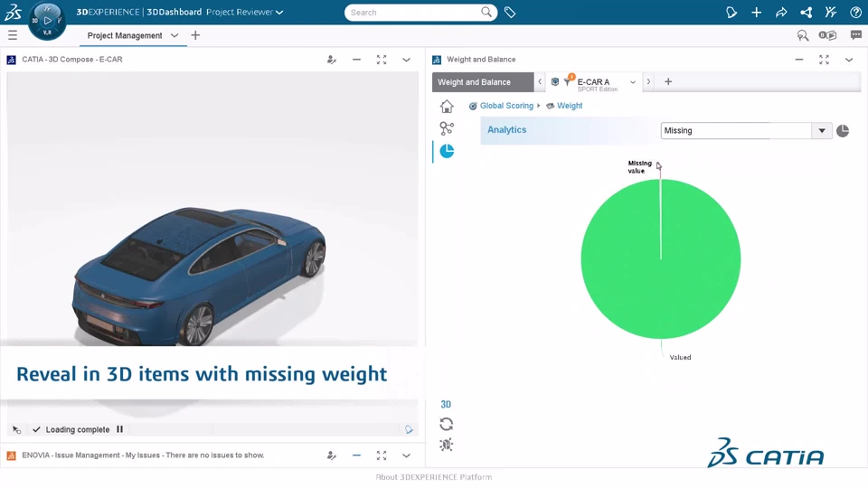Expand the E-CAR A tab dropdown
This screenshot has height=488, width=868.
tap(633, 82)
